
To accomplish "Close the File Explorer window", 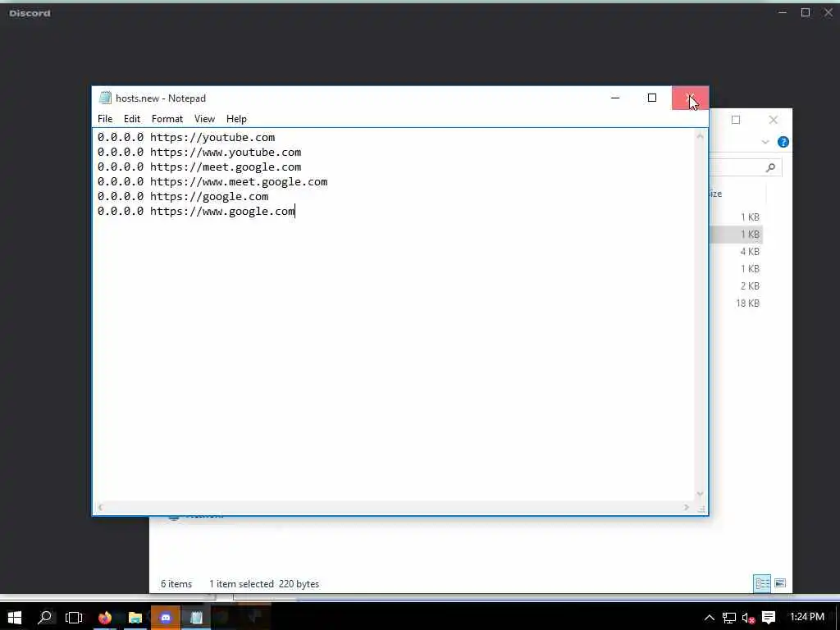I will pyautogui.click(x=773, y=120).
